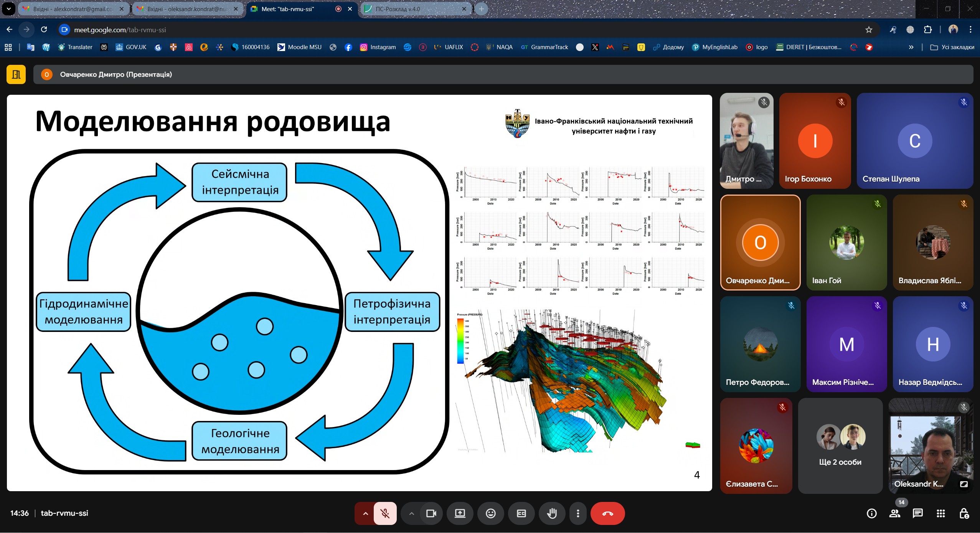Image resolution: width=980 pixels, height=533 pixels.
Task: Show the people participants list icon
Action: [894, 513]
